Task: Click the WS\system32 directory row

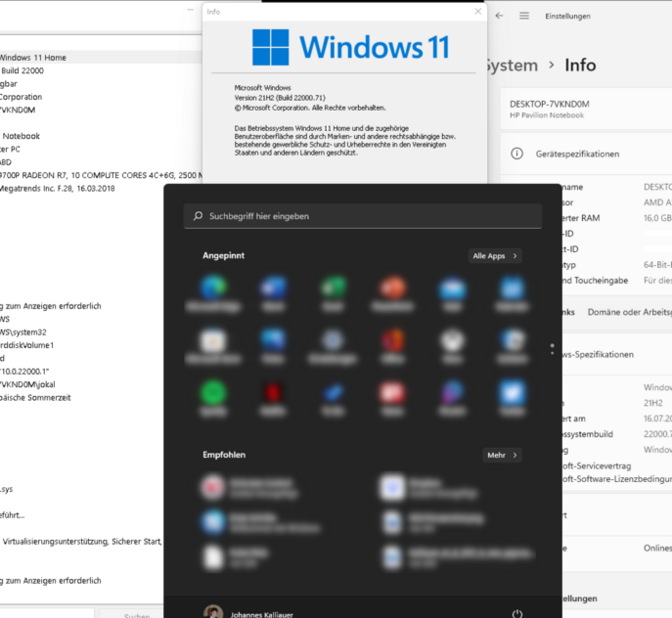Action: coord(23,332)
